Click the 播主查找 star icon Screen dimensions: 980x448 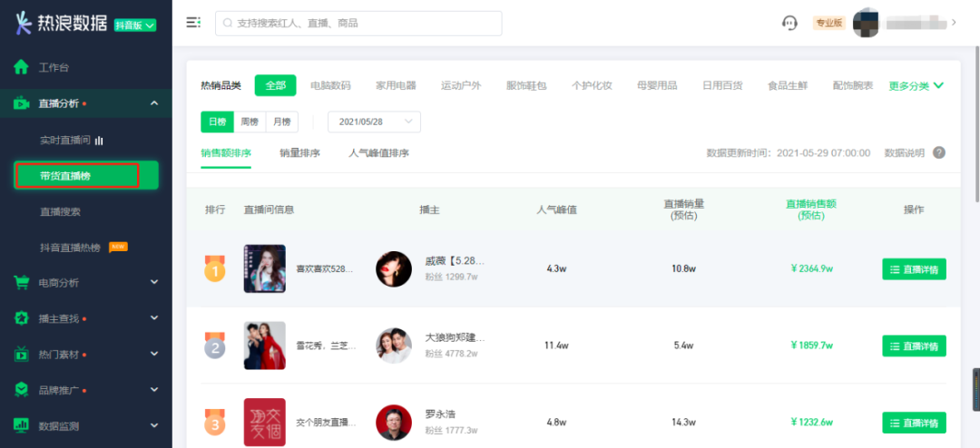[21, 318]
